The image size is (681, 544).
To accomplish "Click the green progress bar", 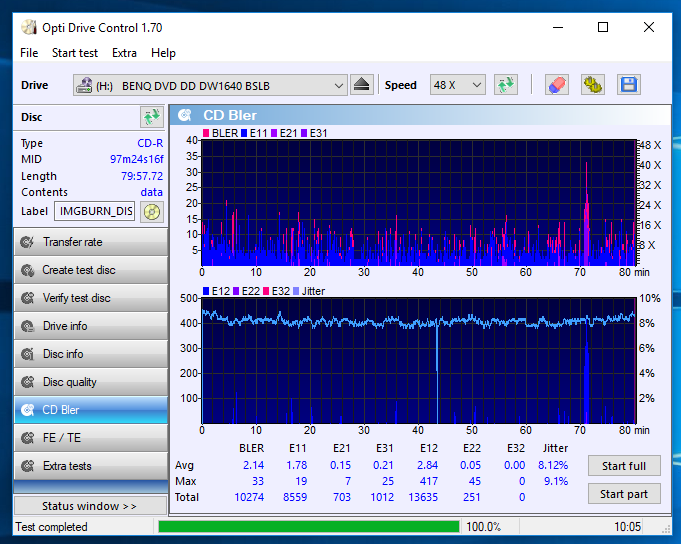I will click(x=309, y=527).
